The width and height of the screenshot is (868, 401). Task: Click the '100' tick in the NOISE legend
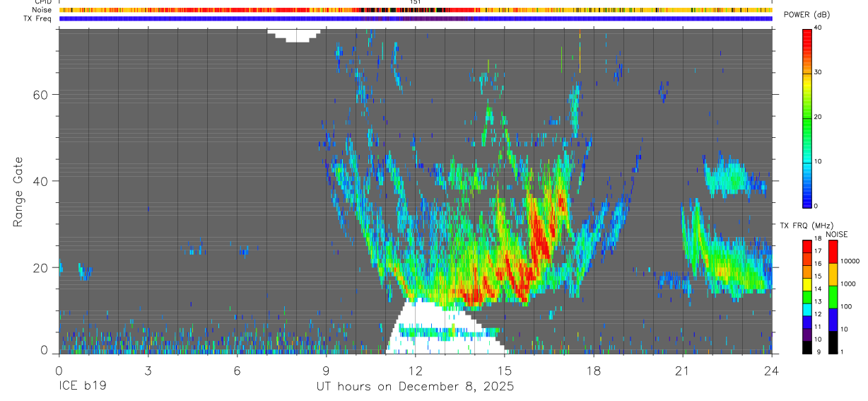pos(846,306)
